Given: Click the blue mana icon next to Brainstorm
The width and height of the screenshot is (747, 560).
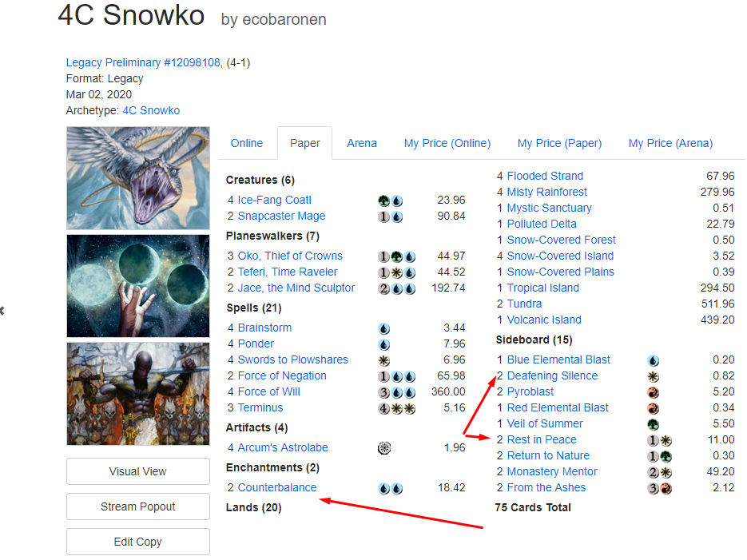Looking at the screenshot, I should 384,328.
